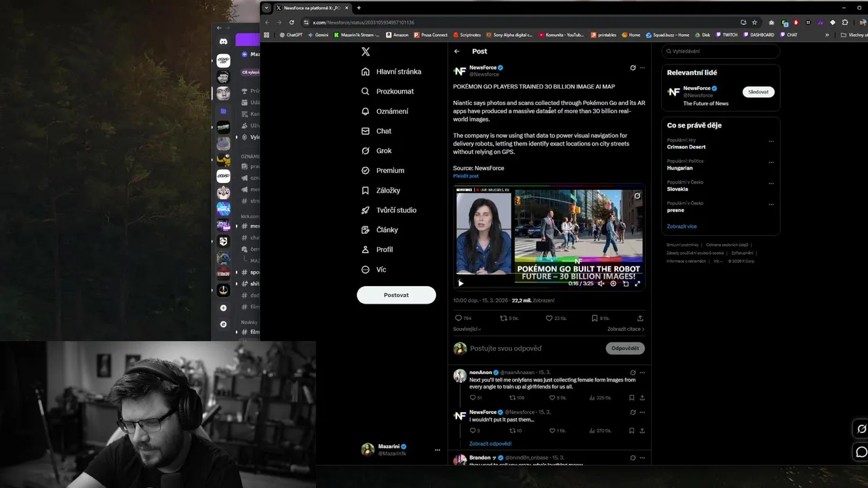This screenshot has width=868, height=488.
Task: Open Grok in X sidebar
Action: 376,150
